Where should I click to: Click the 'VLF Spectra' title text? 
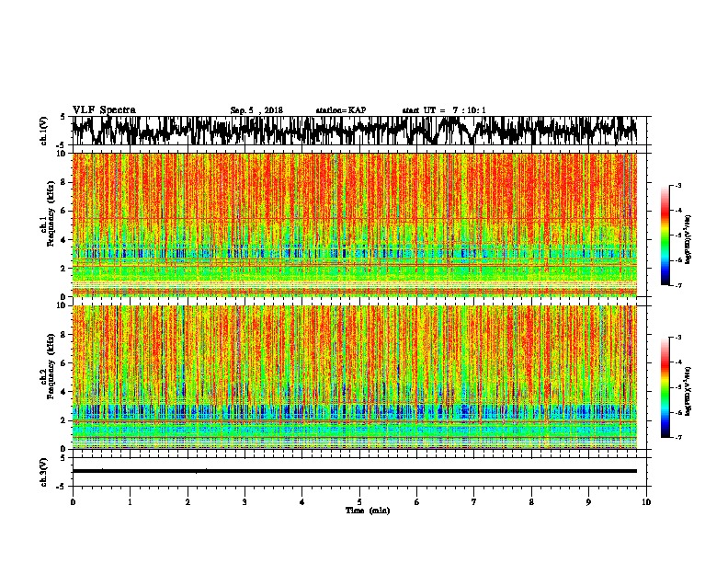(104, 109)
